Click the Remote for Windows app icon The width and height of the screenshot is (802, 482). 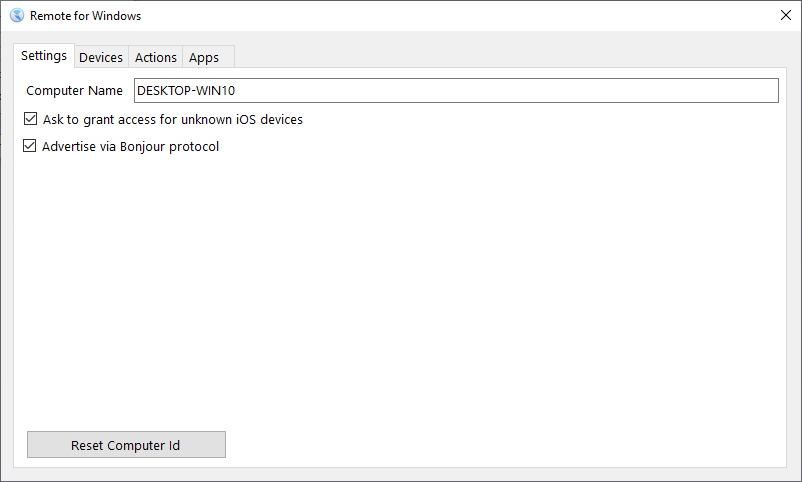tap(16, 15)
